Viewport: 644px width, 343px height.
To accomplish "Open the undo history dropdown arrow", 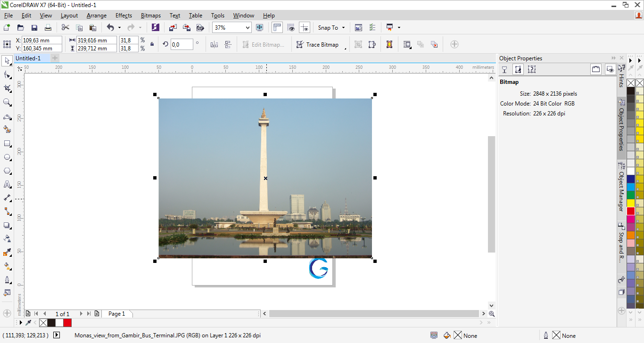I will tap(119, 27).
